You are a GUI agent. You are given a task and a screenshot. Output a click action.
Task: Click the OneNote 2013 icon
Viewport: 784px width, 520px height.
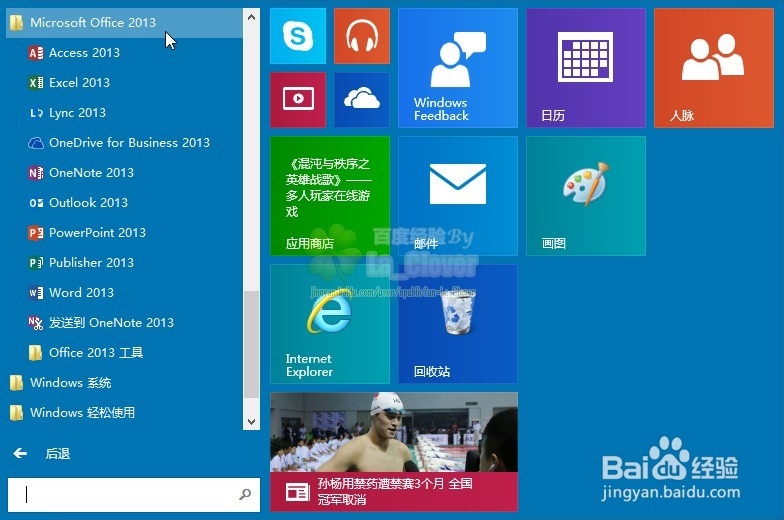[36, 172]
